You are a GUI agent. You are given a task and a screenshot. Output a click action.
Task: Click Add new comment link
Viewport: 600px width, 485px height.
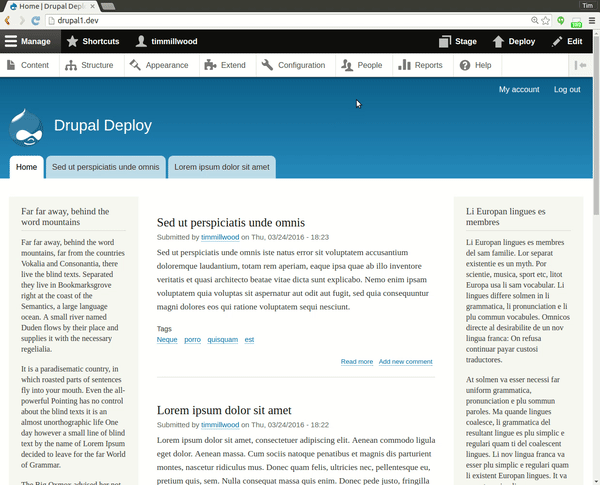[406, 361]
